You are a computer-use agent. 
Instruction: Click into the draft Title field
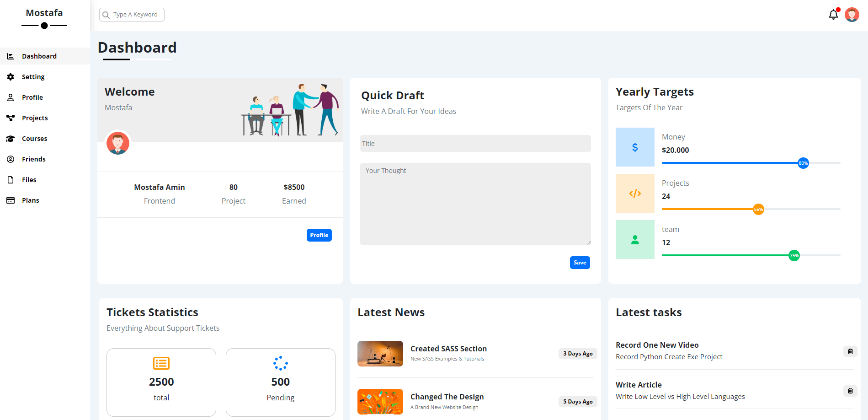(475, 143)
